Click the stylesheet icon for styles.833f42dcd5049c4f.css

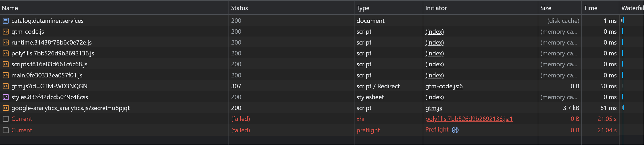click(6, 97)
